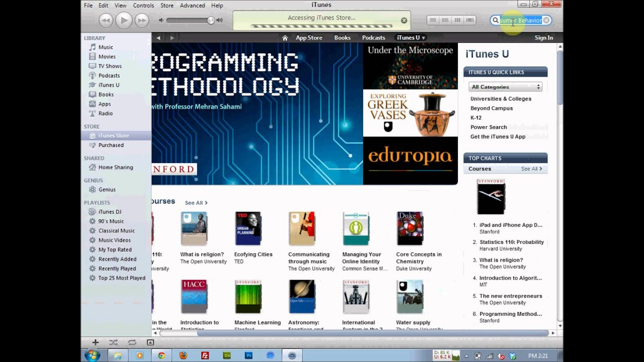Navigate forward in the store
The image size is (644, 362).
click(x=172, y=38)
